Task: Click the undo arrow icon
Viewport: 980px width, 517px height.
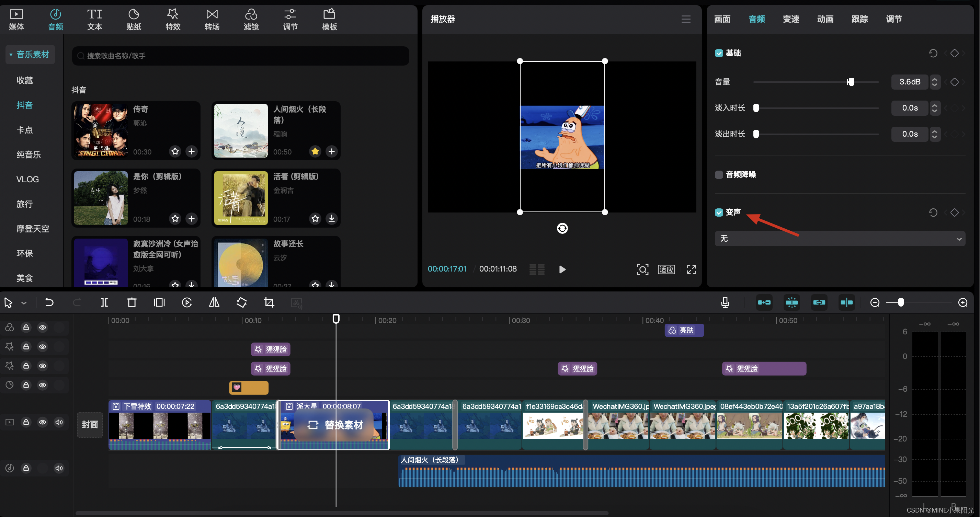Action: [x=49, y=302]
